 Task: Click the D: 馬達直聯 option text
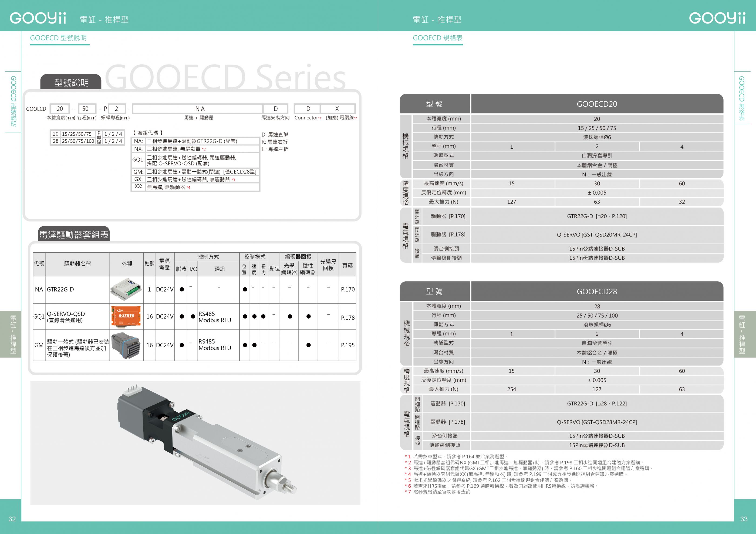click(x=275, y=135)
